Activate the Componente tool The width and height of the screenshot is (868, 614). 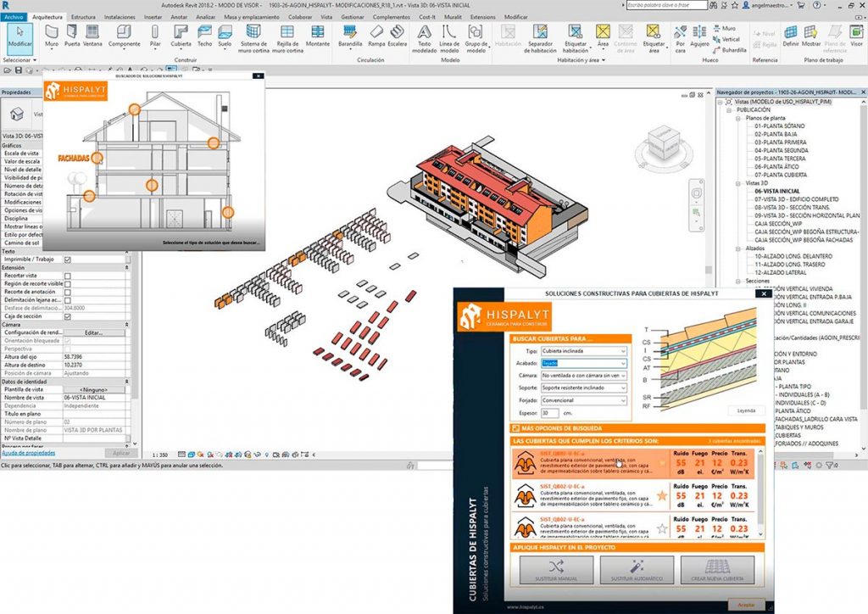coord(124,36)
